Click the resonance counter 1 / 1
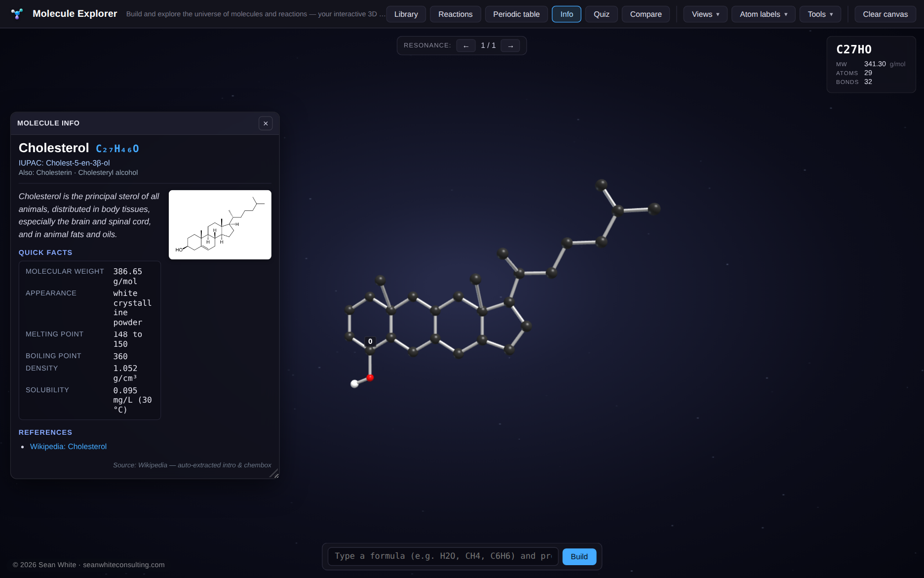This screenshot has height=578, width=924. pos(488,45)
